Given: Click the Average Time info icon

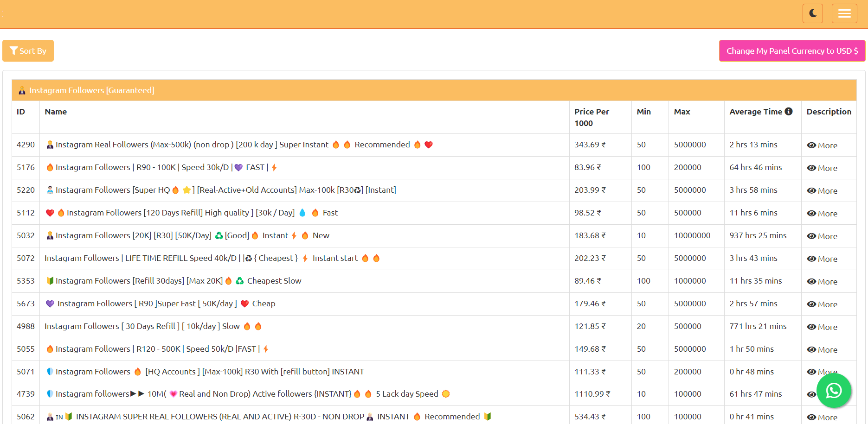Looking at the screenshot, I should pyautogui.click(x=788, y=111).
